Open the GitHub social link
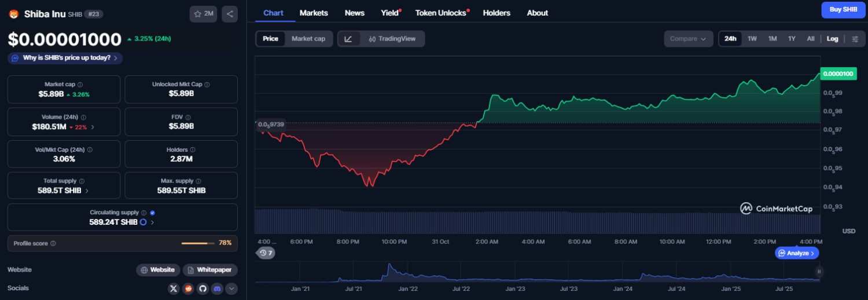 click(203, 288)
